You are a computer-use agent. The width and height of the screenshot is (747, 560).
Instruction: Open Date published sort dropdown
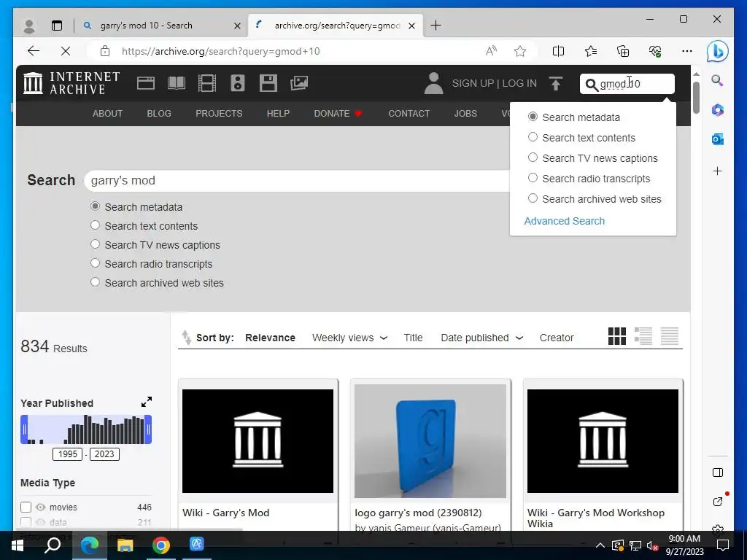click(481, 338)
